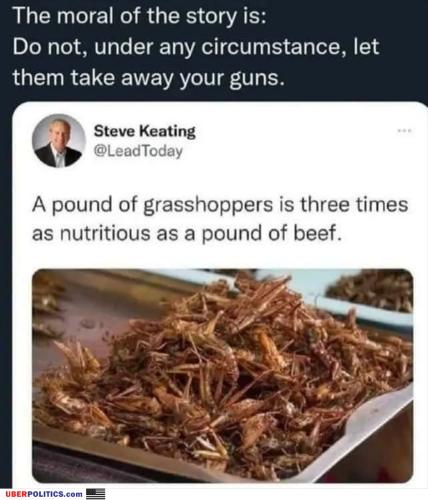Image resolution: width=428 pixels, height=500 pixels.
Task: Click the caption line 'The moral of the story is:'
Action: coord(139,16)
